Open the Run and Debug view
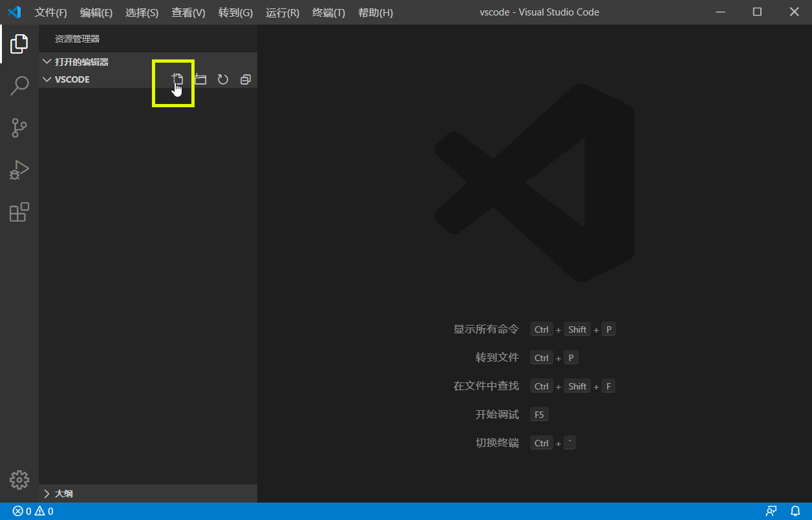 coord(19,170)
